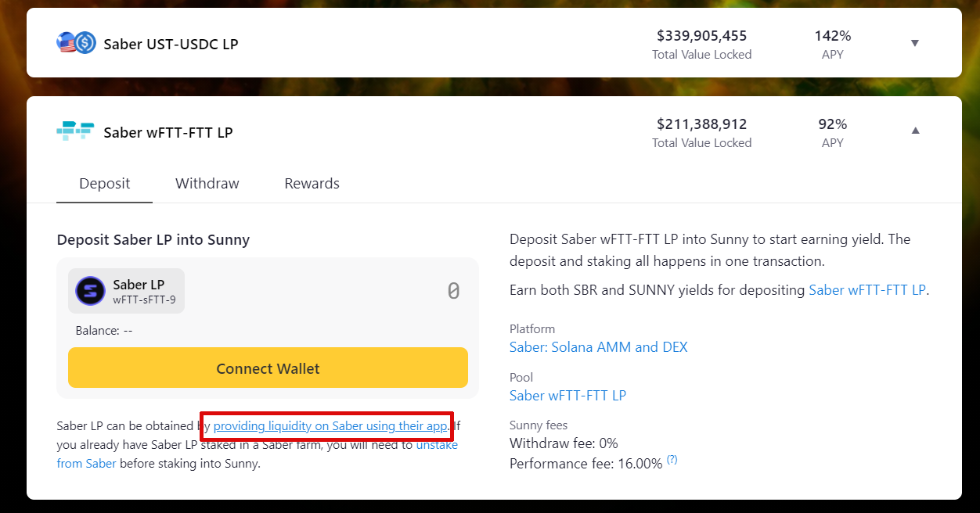Collapse the Saber wFTT-FTT LP pool

click(915, 131)
